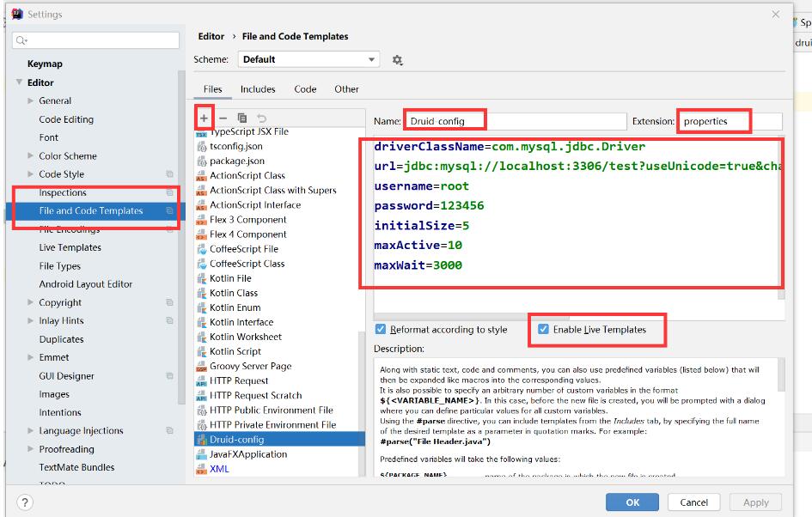Select Groovy Server Page template icon
This screenshot has width=812, height=517.
click(201, 367)
